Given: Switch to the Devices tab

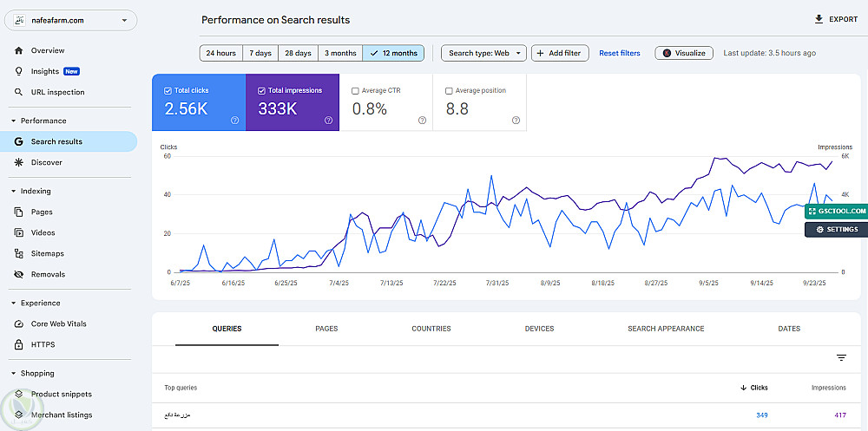Looking at the screenshot, I should point(539,329).
